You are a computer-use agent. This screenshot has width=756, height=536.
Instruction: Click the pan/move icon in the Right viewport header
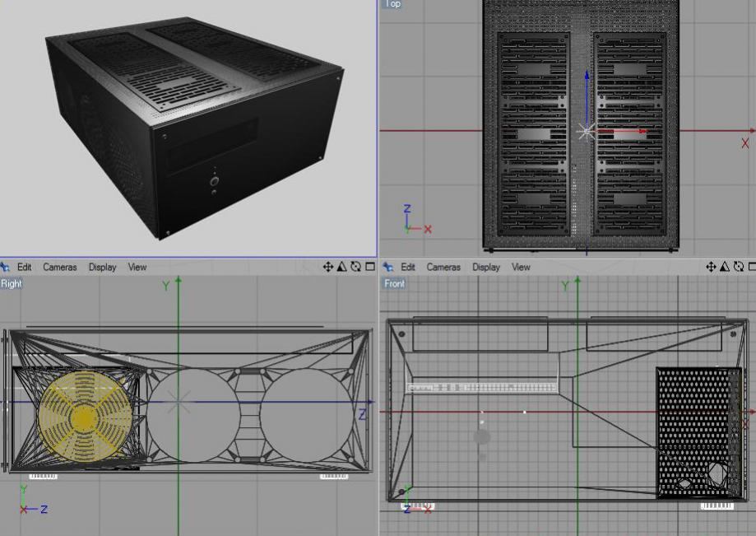click(x=329, y=267)
